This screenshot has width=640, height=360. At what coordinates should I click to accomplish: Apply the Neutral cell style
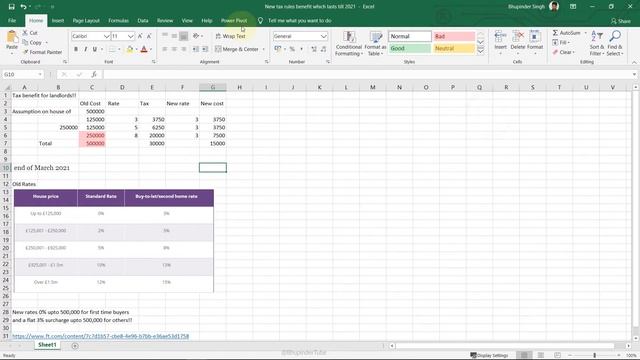[454, 48]
